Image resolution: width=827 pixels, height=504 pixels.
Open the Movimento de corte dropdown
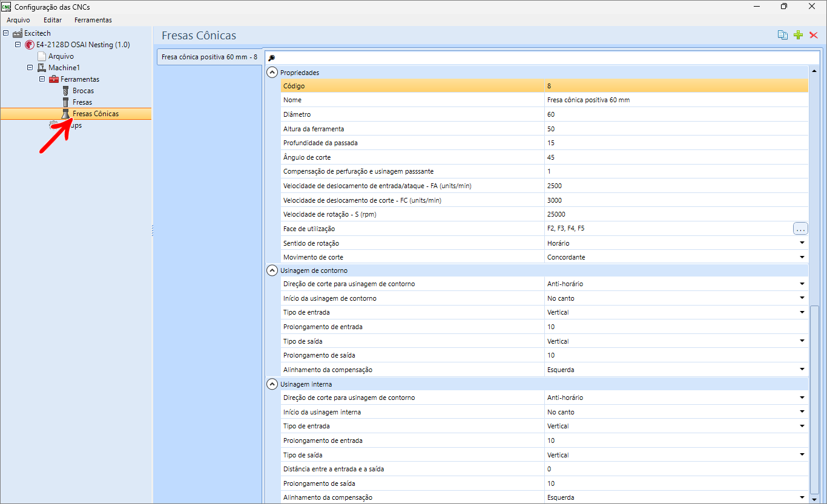coord(802,257)
